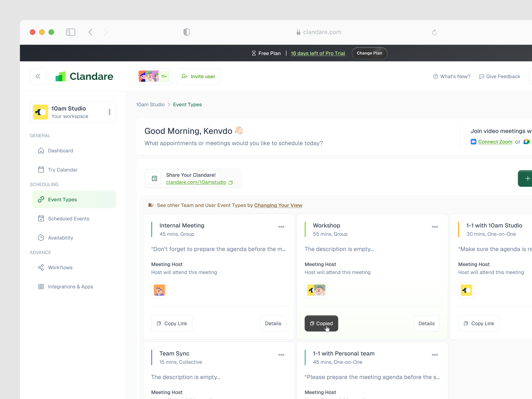This screenshot has height=399, width=532.
Task: Click 10am Studio breadcrumb
Action: pyautogui.click(x=150, y=105)
